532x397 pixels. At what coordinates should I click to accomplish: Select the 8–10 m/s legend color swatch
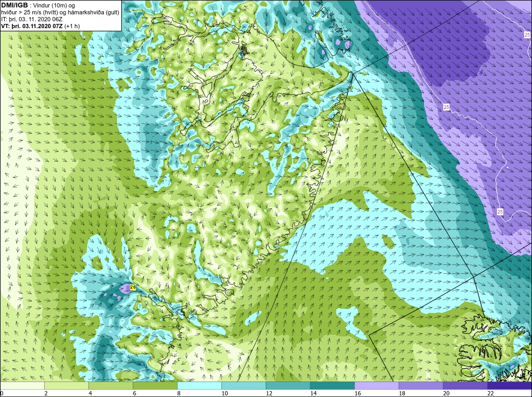click(199, 385)
